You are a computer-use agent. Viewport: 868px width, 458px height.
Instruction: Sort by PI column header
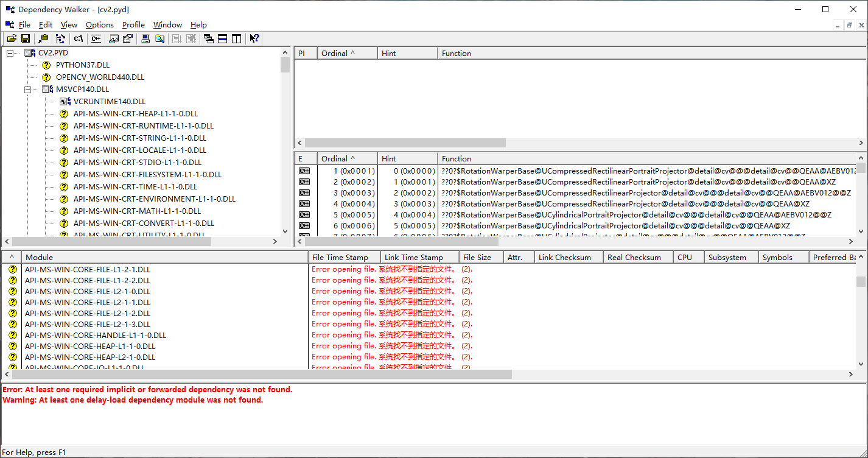[x=305, y=53]
